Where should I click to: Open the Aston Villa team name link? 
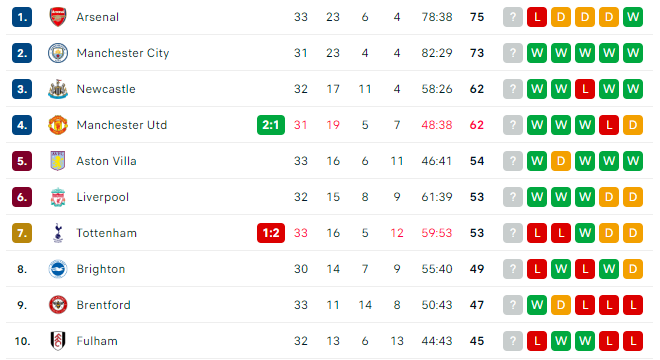106,161
